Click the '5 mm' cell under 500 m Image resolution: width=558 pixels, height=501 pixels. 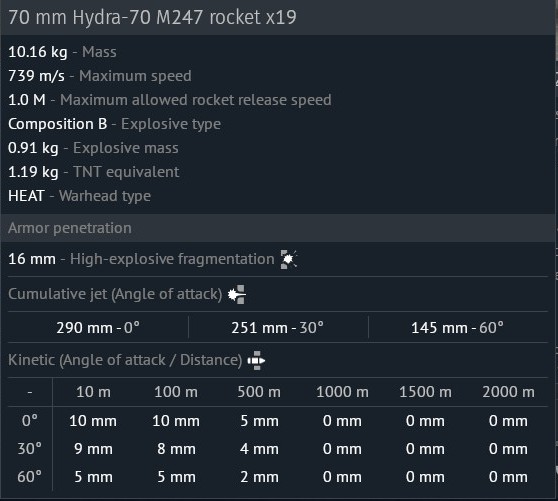point(259,421)
